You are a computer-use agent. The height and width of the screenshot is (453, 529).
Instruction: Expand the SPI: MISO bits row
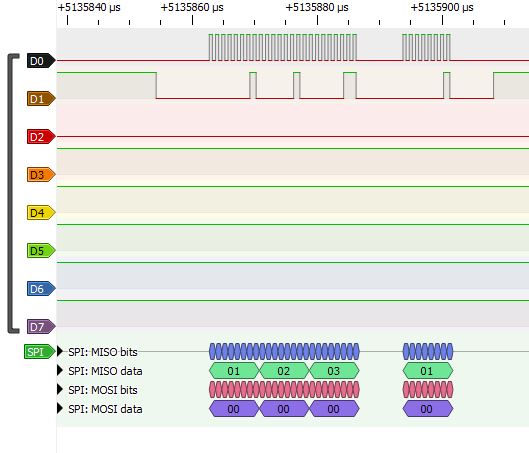60,351
